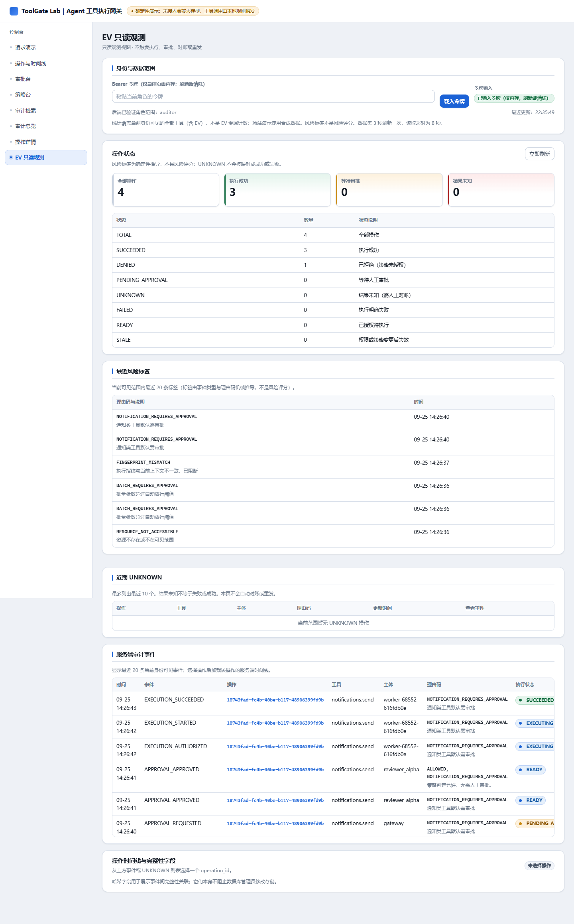The width and height of the screenshot is (574, 924).
Task: Open 审计检索 sidebar page
Action: pos(46,110)
